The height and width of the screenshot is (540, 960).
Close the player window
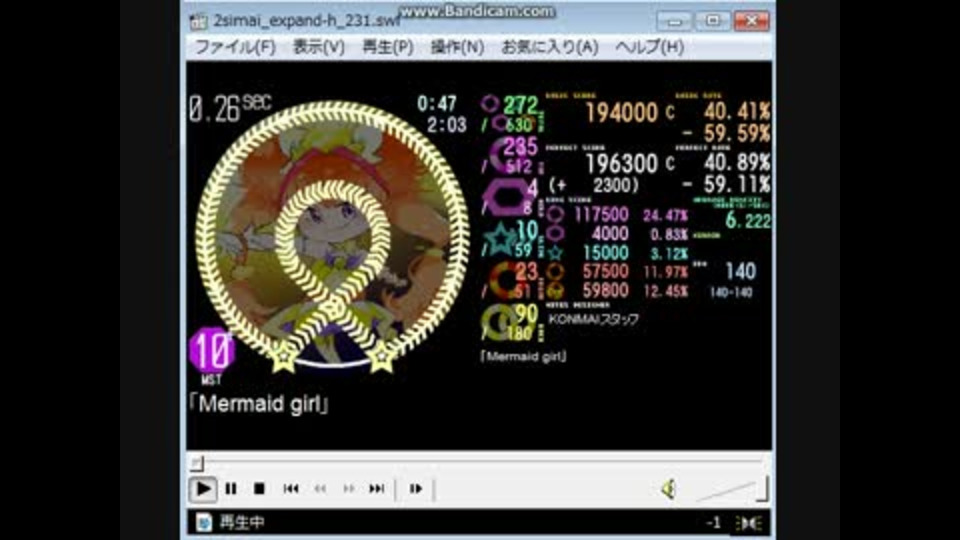coord(751,21)
